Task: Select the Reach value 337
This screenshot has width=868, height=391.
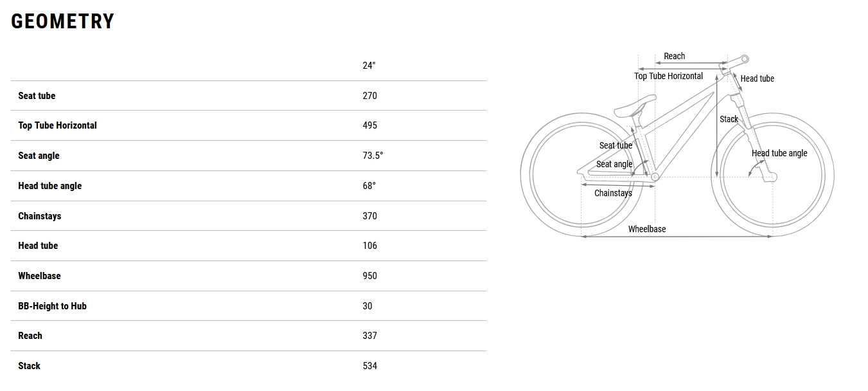Action: [x=369, y=336]
